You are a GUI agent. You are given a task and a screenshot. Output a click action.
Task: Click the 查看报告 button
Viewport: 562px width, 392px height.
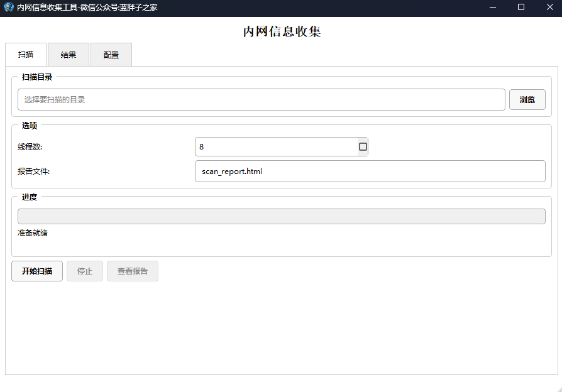132,271
